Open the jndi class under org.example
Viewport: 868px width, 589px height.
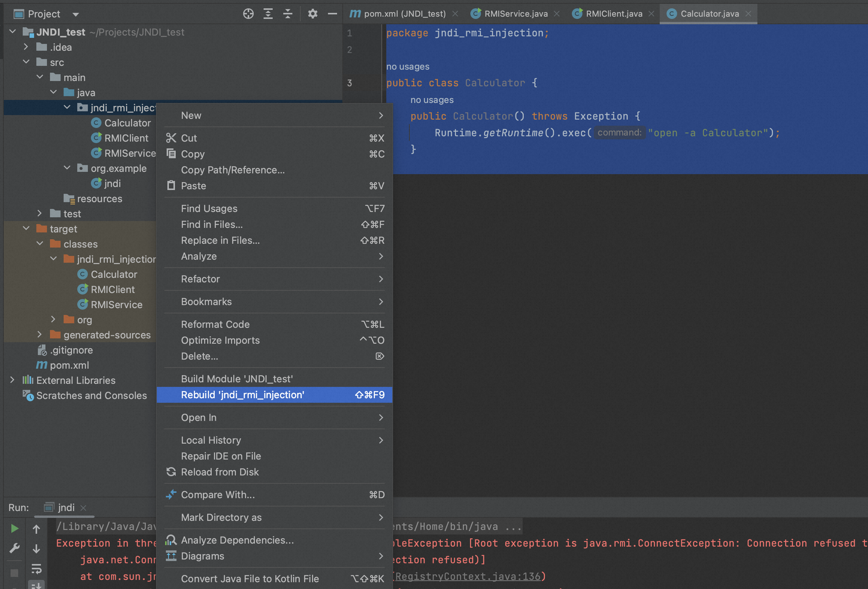[x=112, y=184]
